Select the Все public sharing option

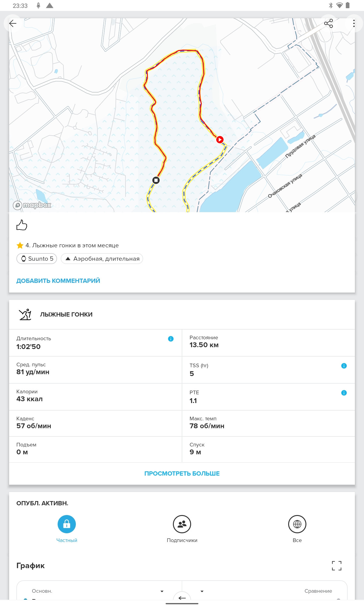297,529
